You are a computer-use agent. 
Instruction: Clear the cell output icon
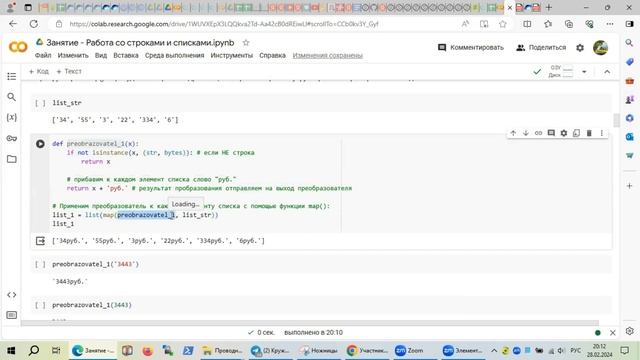[40, 241]
